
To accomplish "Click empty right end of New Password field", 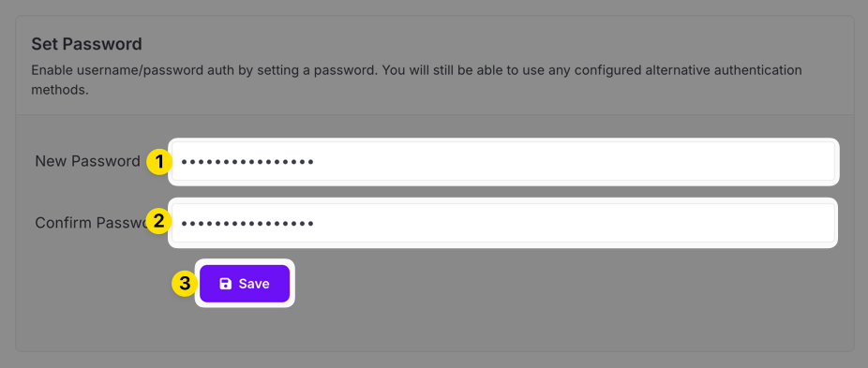I will coord(720,162).
